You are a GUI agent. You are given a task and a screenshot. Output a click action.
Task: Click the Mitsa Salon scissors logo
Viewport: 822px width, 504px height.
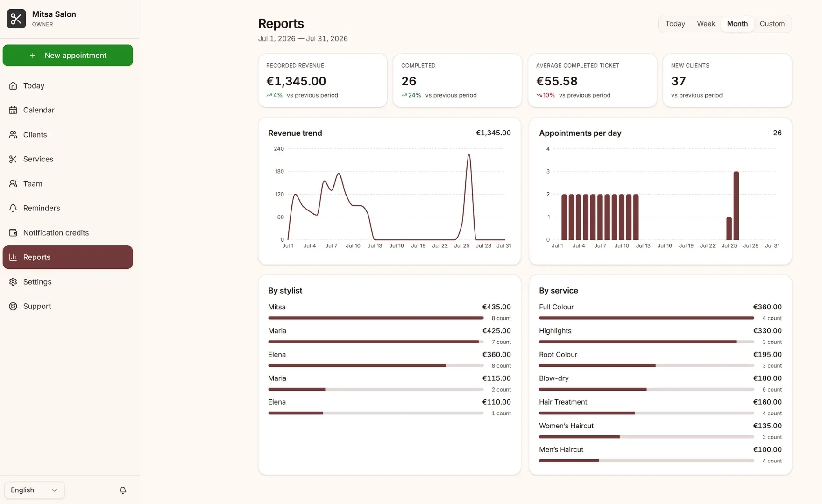(x=16, y=19)
